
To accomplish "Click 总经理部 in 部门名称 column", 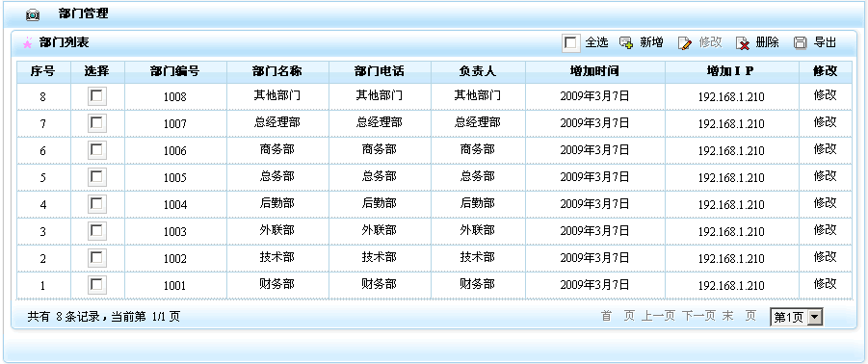I will click(276, 122).
